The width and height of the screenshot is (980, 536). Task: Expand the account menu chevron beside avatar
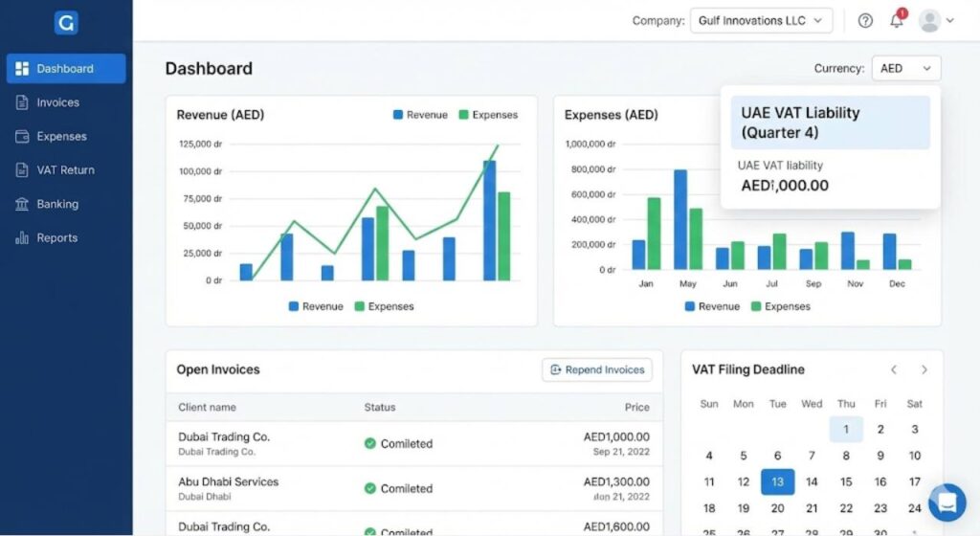coord(950,20)
